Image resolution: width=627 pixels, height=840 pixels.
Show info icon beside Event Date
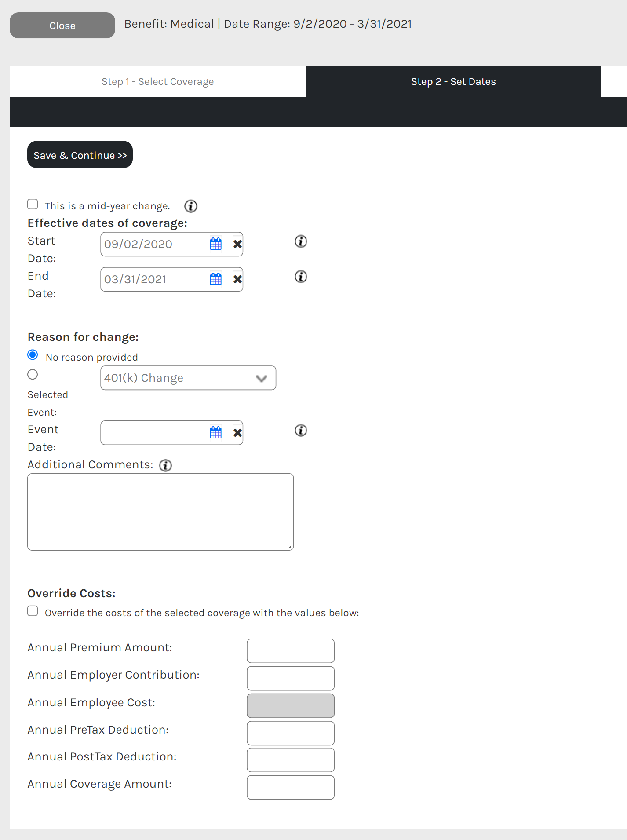(x=301, y=430)
